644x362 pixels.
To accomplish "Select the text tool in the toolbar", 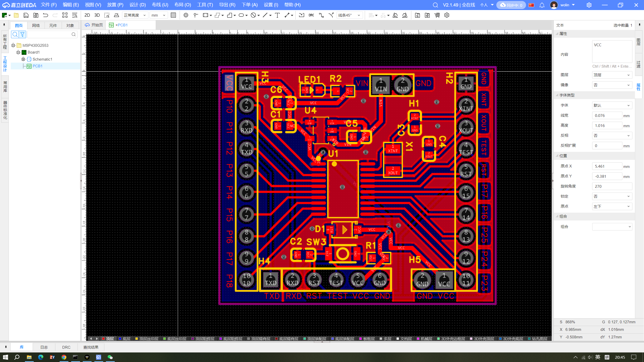I will [x=277, y=15].
